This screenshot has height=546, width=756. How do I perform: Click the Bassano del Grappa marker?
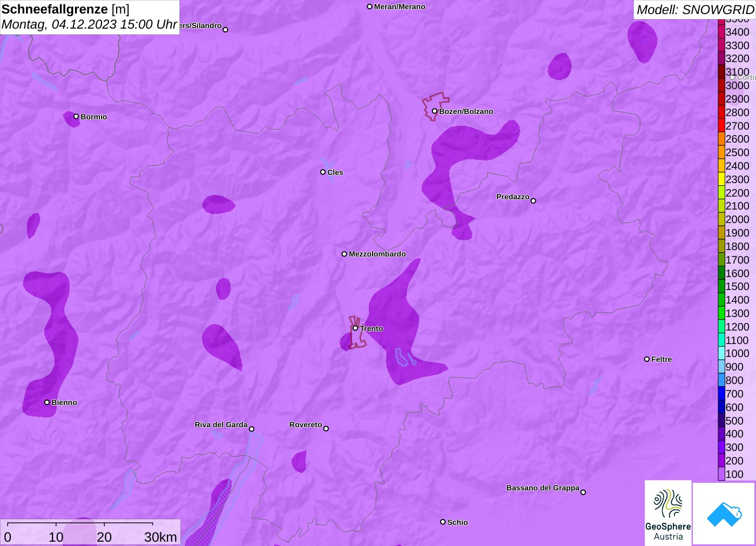tap(583, 492)
